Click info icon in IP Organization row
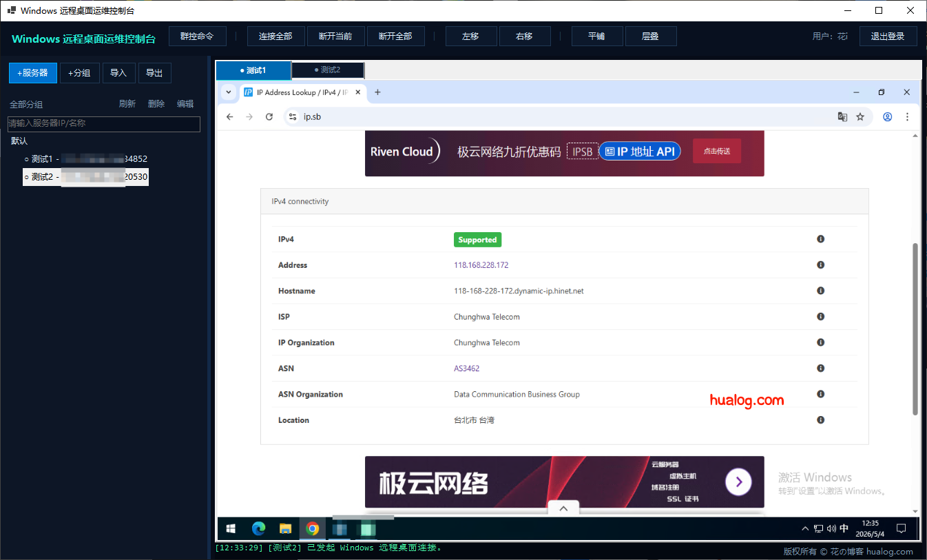Image resolution: width=927 pixels, height=560 pixels. click(820, 342)
